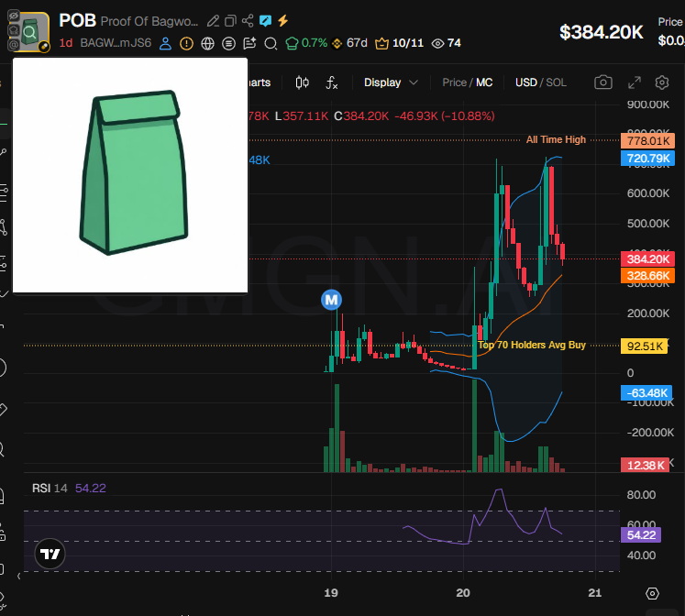The image size is (685, 616).
Task: Click the 384.20K red current price tag
Action: tap(648, 258)
